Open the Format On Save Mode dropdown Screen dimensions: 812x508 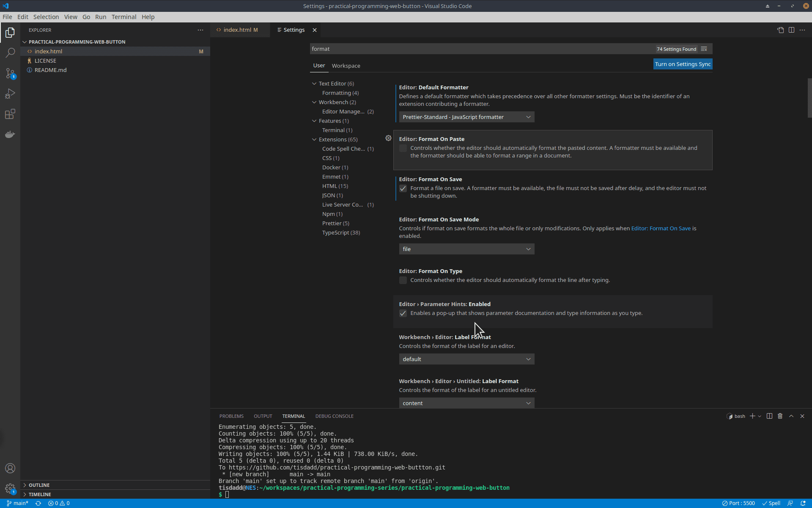(x=466, y=249)
